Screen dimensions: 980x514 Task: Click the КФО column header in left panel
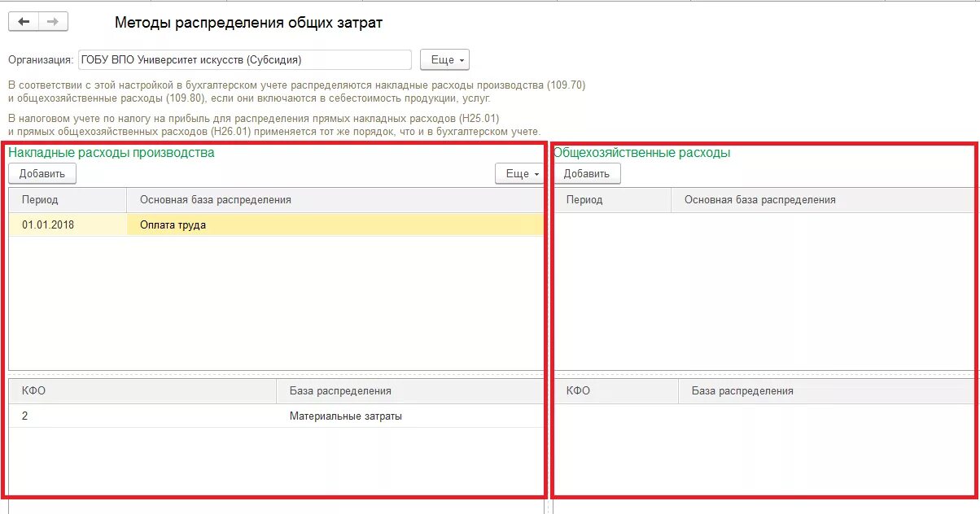tap(142, 391)
